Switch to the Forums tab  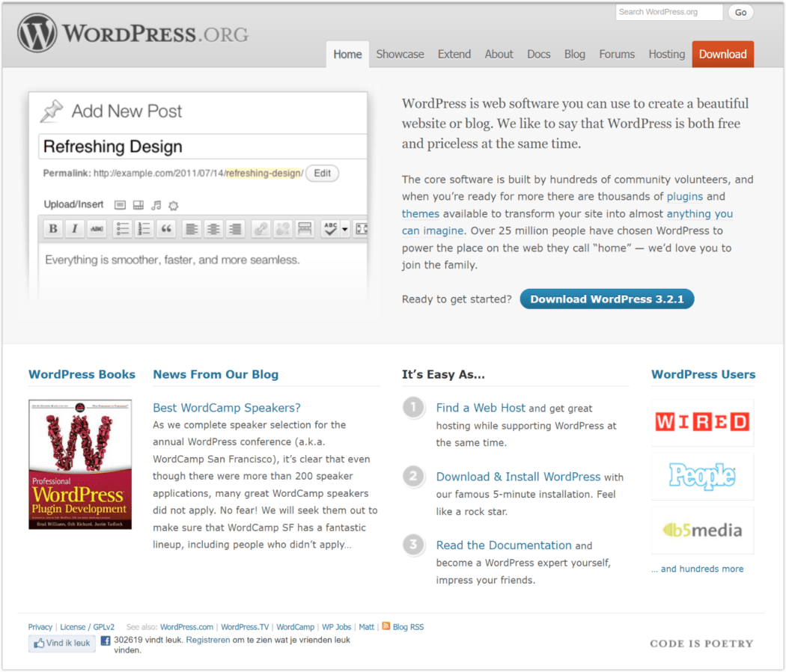tap(617, 54)
